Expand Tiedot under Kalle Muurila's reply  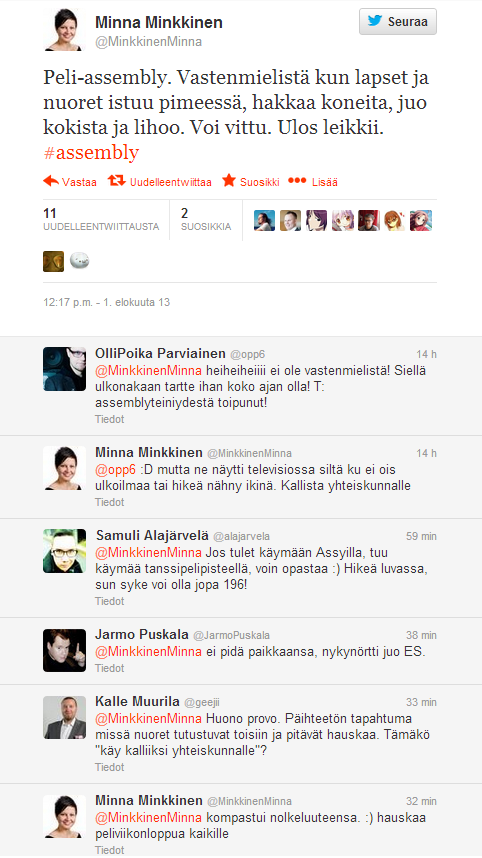coord(109,767)
